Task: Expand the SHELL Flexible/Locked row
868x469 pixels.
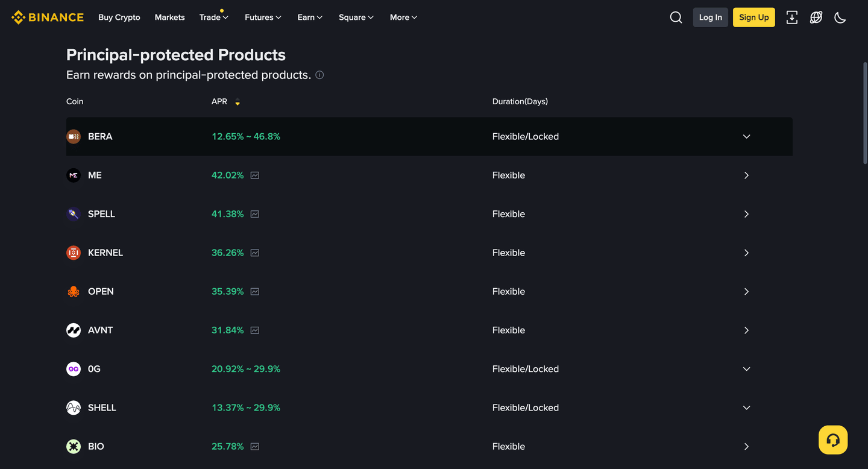Action: pos(746,408)
